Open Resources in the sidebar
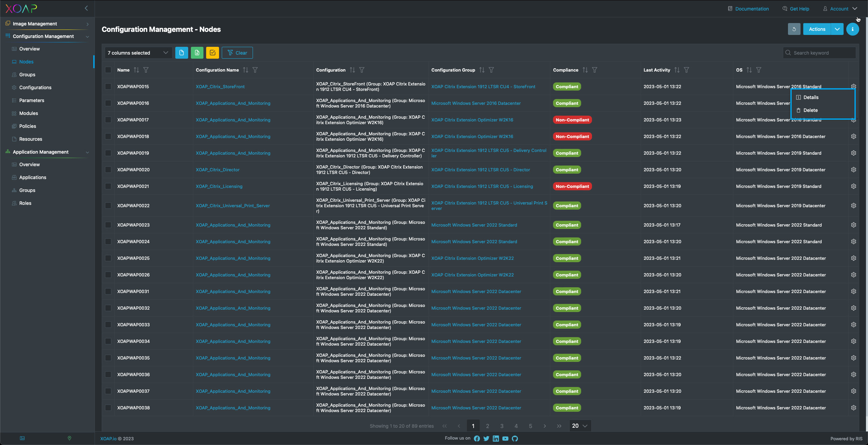Viewport: 868px width, 445px height. (x=31, y=139)
